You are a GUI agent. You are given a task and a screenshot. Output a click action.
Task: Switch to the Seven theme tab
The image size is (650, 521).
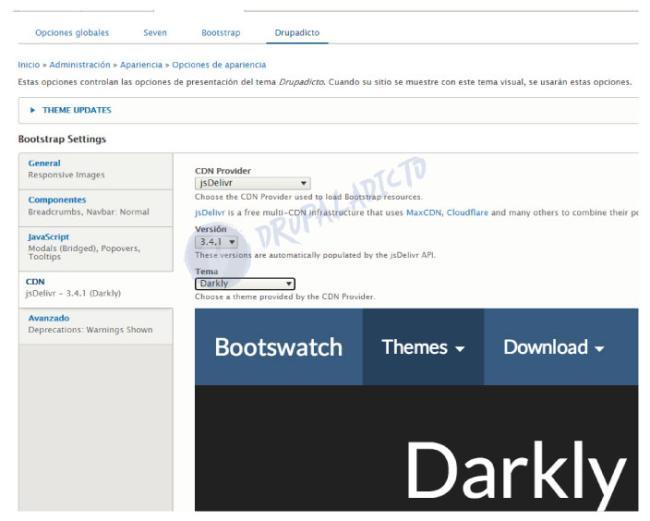tap(155, 33)
